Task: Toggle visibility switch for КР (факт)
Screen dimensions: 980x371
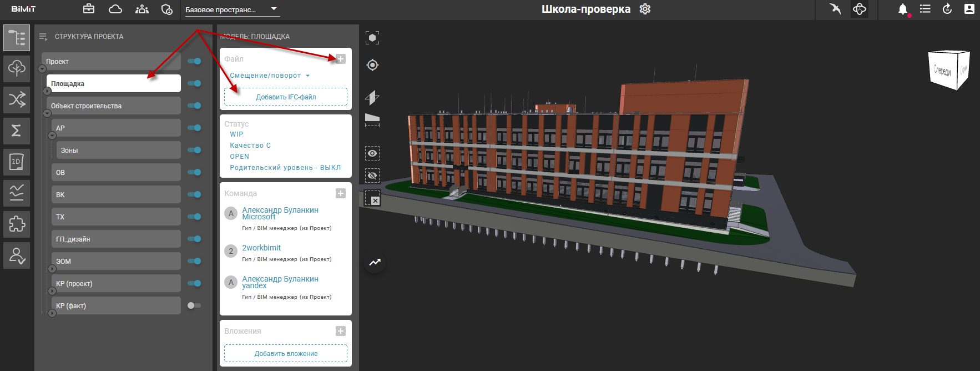Action: (194, 305)
